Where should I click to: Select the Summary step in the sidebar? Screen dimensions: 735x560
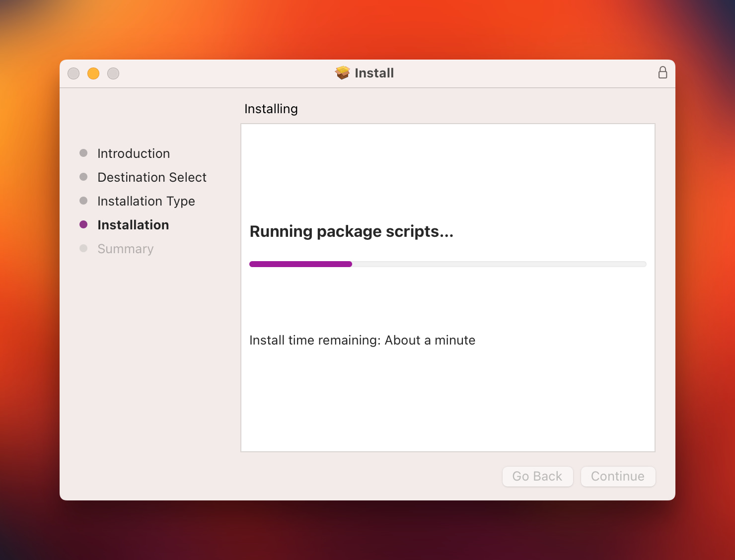coord(126,249)
